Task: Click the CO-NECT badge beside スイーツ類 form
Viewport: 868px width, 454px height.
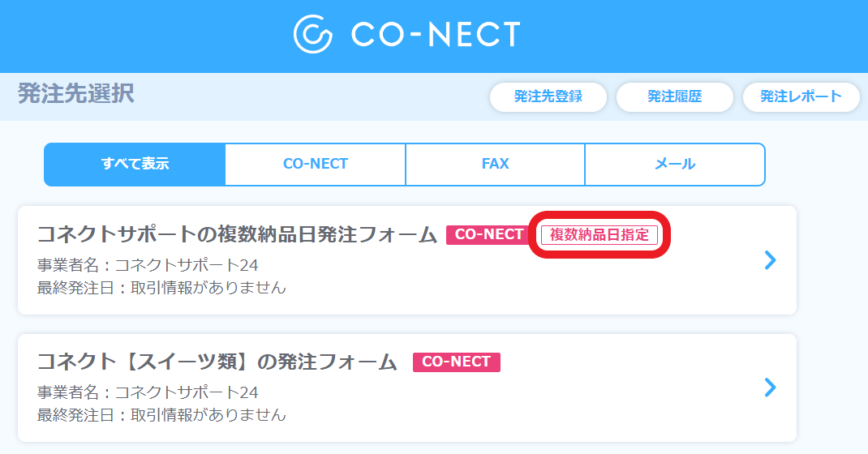Action: pos(457,362)
